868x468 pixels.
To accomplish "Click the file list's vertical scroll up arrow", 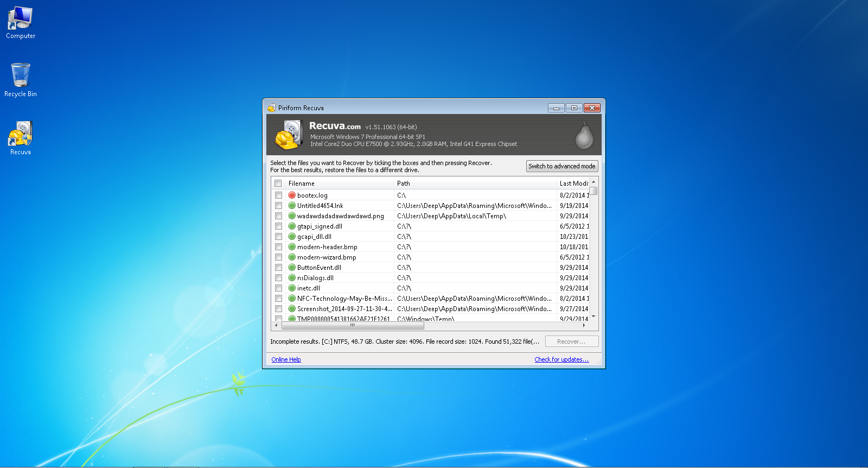I will pos(593,182).
